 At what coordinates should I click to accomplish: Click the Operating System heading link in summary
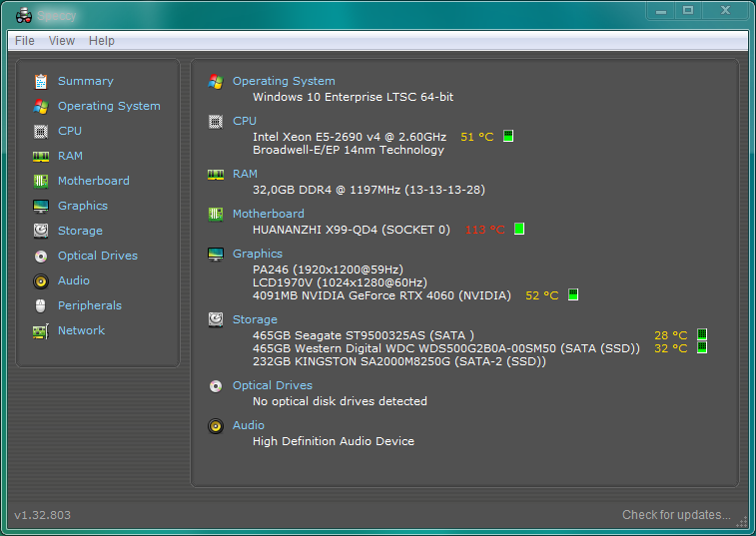pyautogui.click(x=284, y=81)
